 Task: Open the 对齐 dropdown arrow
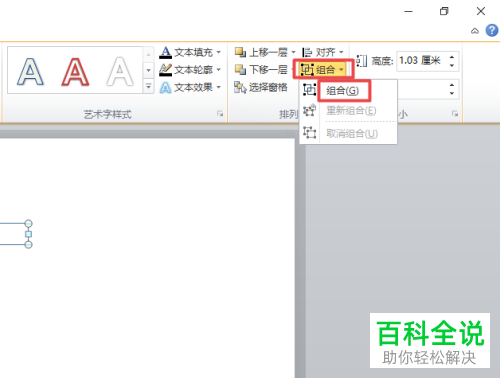click(341, 52)
